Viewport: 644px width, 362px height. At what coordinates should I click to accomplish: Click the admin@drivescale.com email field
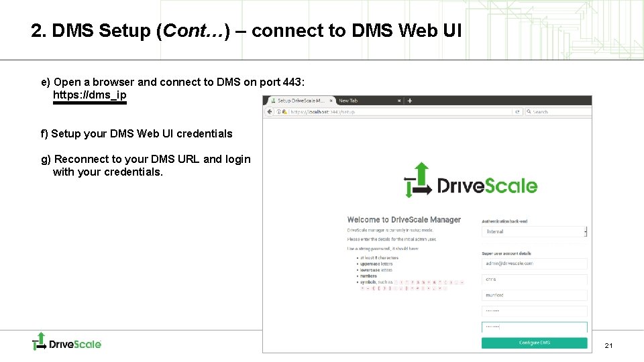535,263
